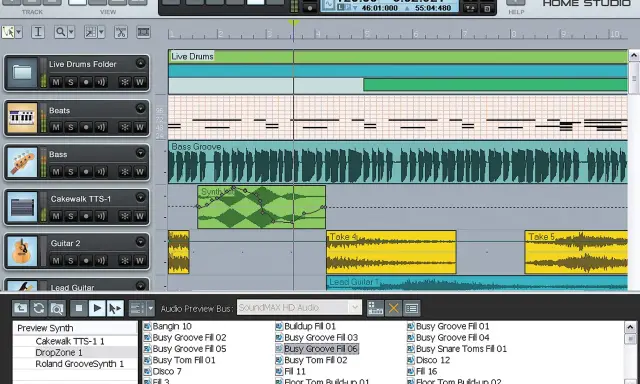This screenshot has height=384, width=640.
Task: Open the Zoom tool dropdown arrow
Action: pyautogui.click(x=71, y=32)
